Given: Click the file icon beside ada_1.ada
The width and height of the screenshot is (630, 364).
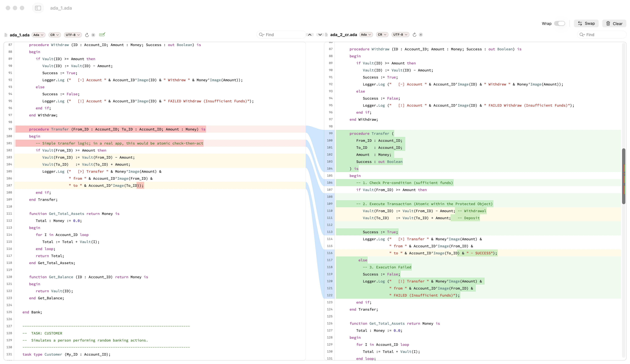Looking at the screenshot, I should 6,35.
